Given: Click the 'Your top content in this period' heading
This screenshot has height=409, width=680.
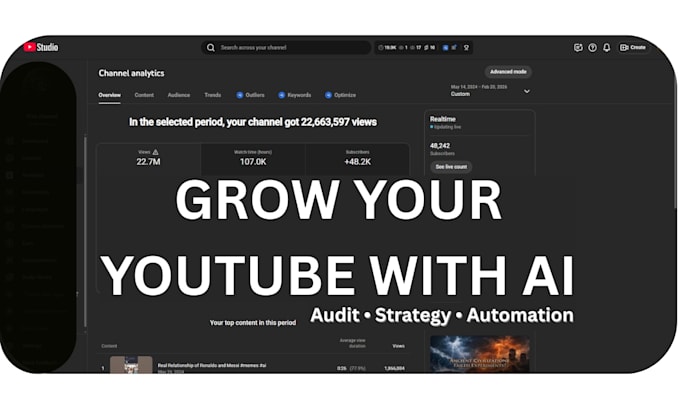Looking at the screenshot, I should [x=253, y=323].
